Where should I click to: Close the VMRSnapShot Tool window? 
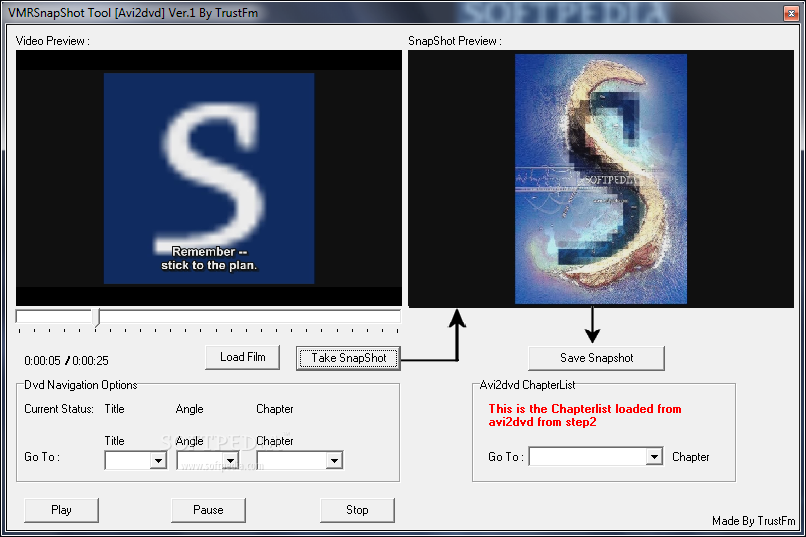tap(790, 13)
